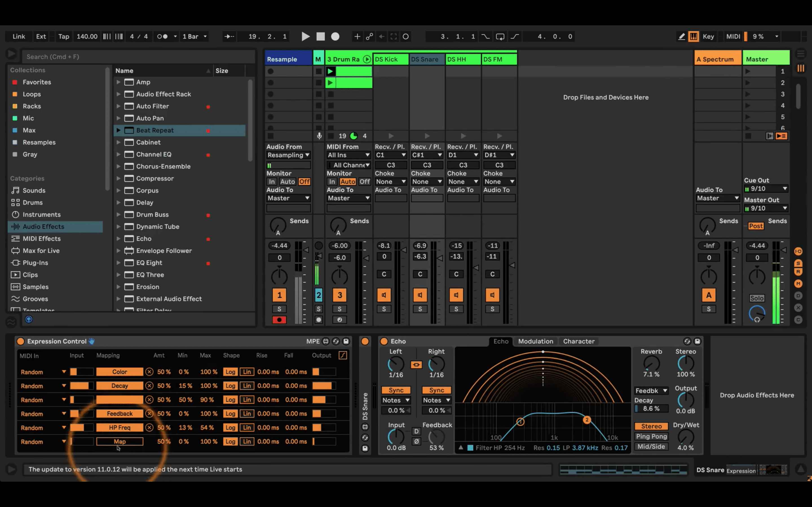The image size is (812, 507).
Task: Open the Audio From Resampling dropdown
Action: (288, 155)
